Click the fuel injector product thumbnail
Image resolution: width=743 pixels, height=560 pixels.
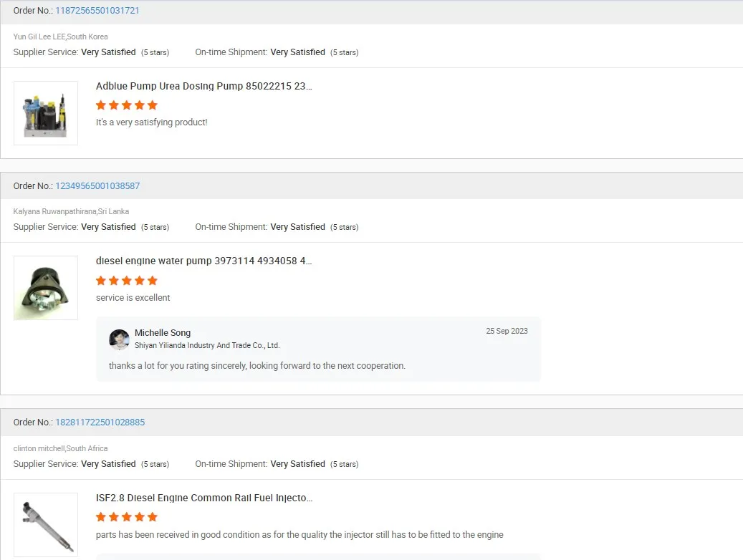pos(46,524)
